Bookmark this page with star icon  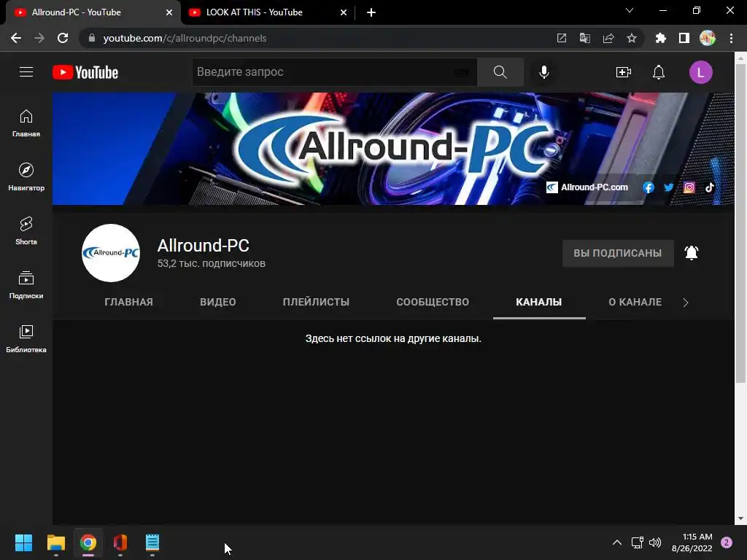tap(632, 38)
